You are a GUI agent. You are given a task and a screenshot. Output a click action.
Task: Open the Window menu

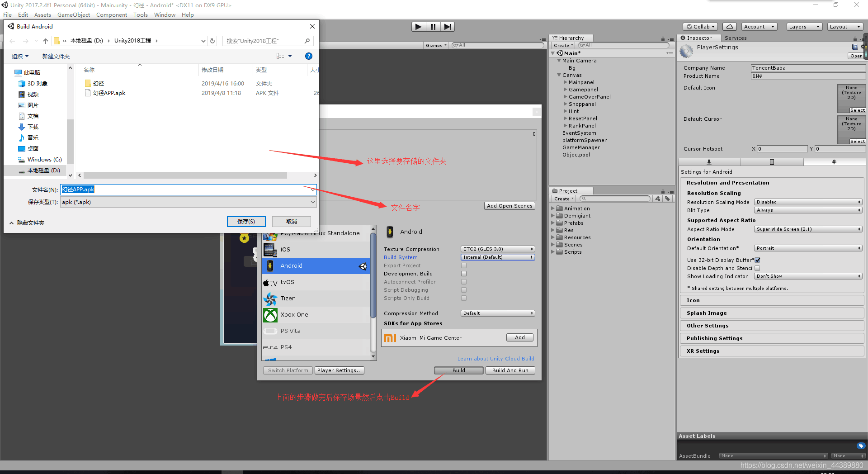(165, 15)
